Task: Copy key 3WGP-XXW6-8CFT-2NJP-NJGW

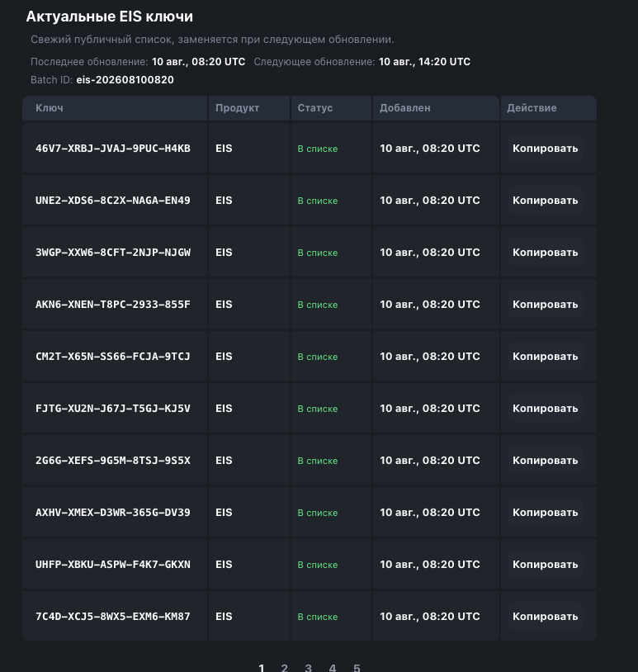Action: click(545, 253)
